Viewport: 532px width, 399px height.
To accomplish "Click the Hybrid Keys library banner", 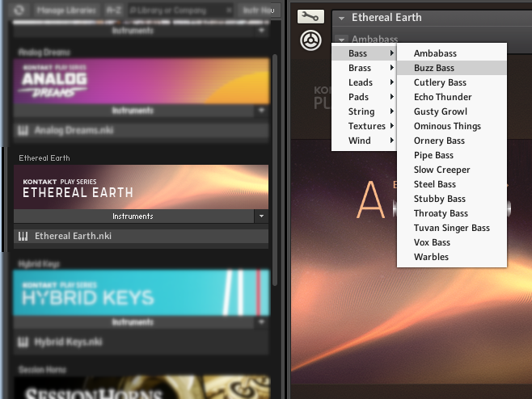I will 141,292.
